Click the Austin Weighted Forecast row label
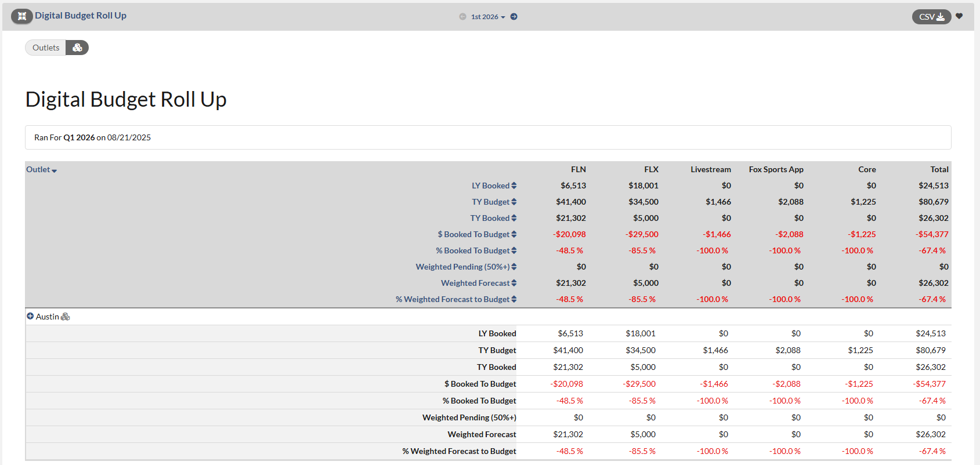The width and height of the screenshot is (980, 465). pos(482,434)
